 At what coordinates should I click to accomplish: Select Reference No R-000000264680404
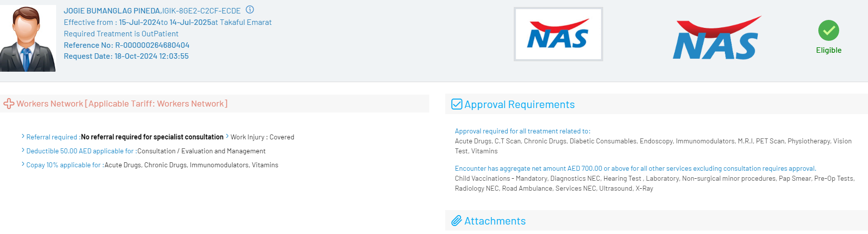(126, 45)
